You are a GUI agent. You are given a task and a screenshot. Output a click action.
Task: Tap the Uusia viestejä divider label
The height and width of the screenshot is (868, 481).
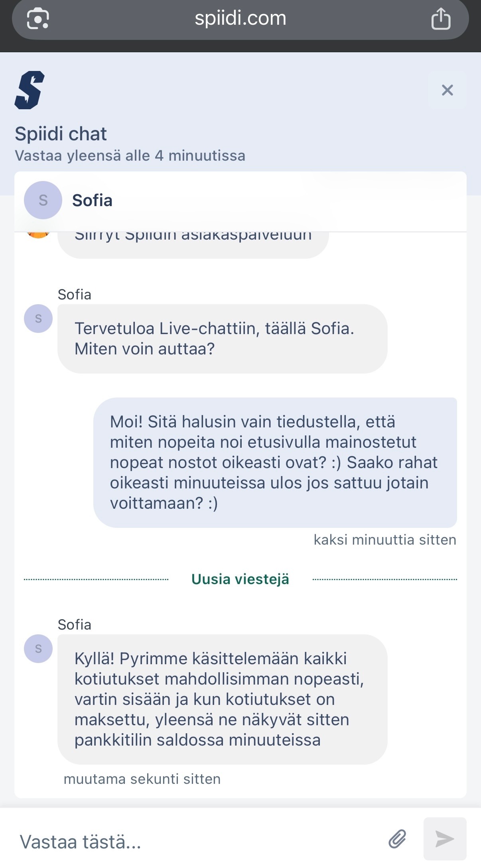click(x=240, y=579)
